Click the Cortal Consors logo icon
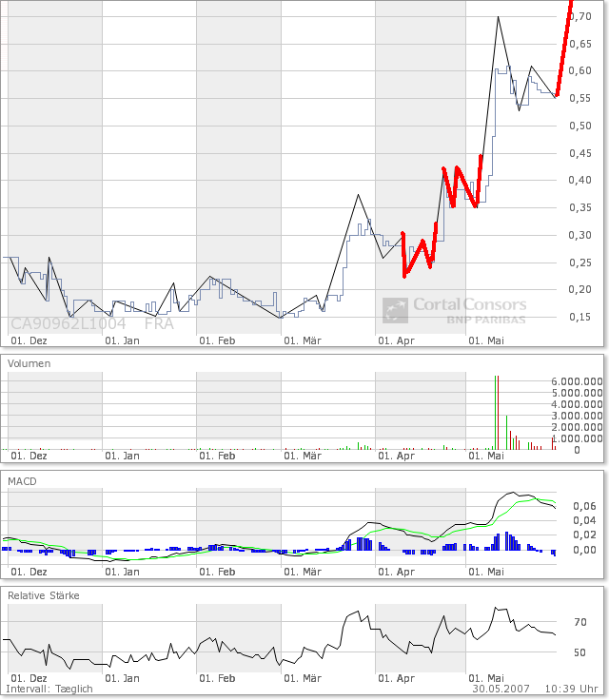The width and height of the screenshot is (609, 700). tap(395, 311)
